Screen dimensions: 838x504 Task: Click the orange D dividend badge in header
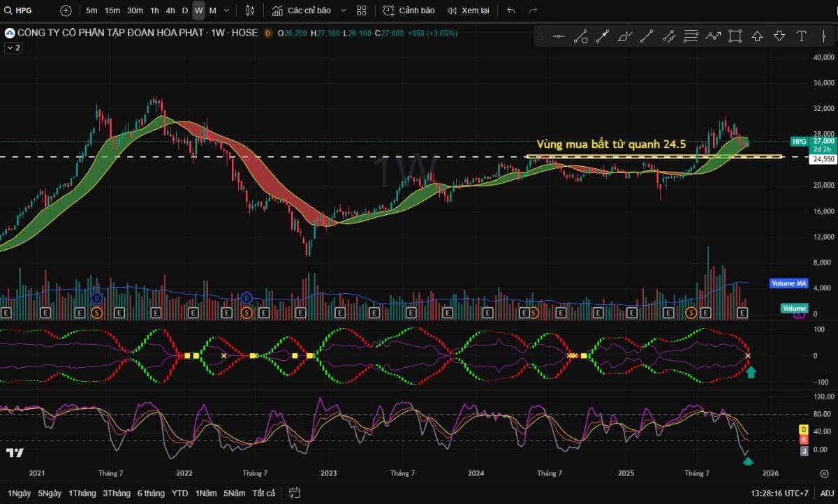pyautogui.click(x=267, y=33)
